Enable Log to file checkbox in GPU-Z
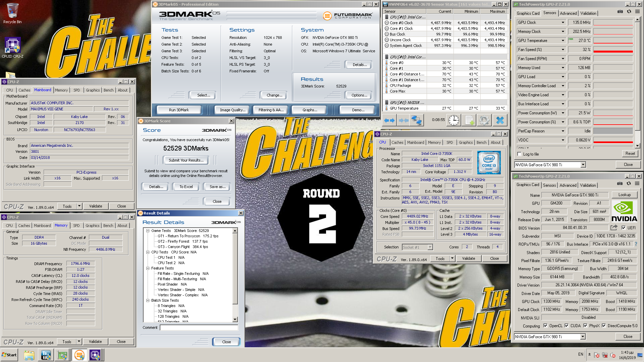644x362 pixels. click(x=520, y=154)
